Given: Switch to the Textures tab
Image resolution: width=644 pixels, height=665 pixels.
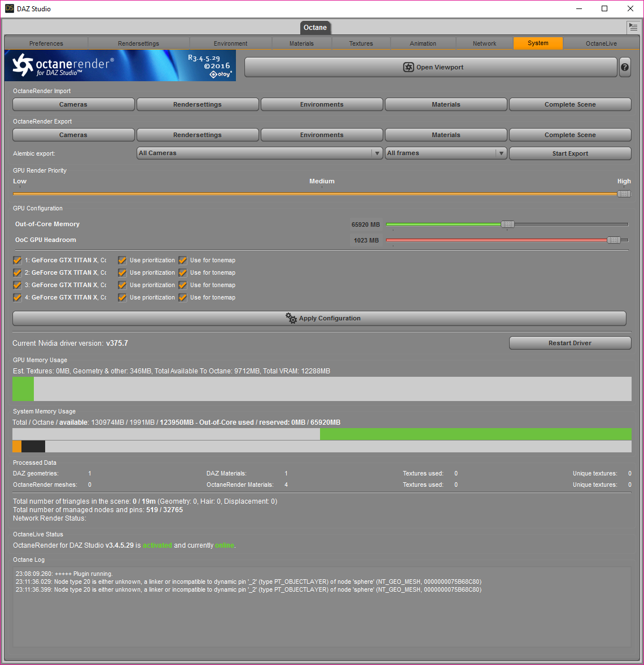Looking at the screenshot, I should point(361,43).
